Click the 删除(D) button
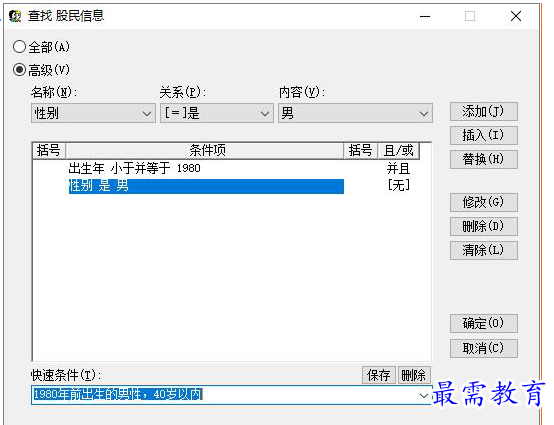Viewport: 554px width, 425px height. [x=484, y=226]
